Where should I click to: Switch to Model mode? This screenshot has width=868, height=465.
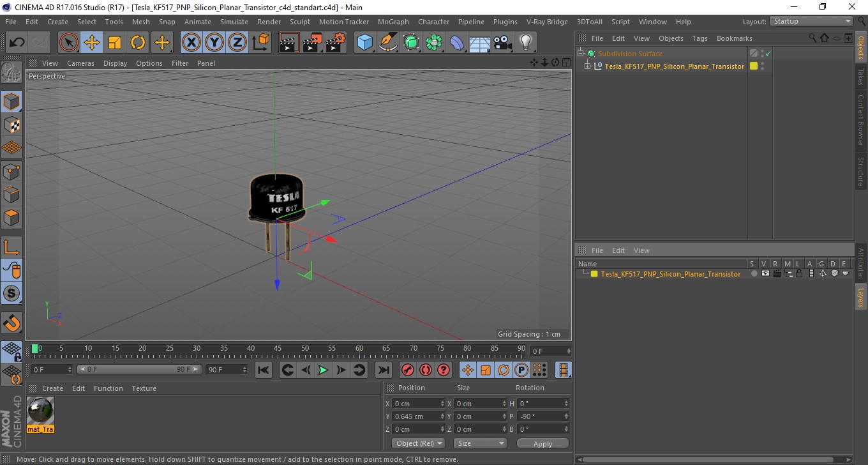11,102
